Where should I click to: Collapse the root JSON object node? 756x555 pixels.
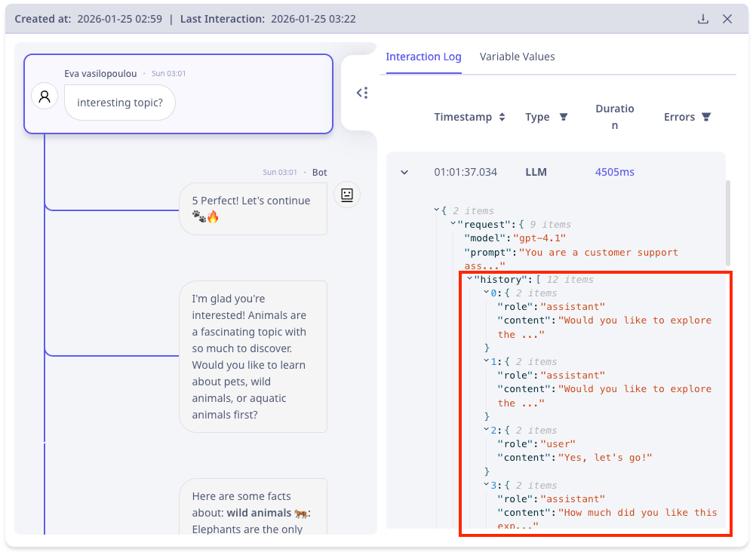[x=436, y=210]
